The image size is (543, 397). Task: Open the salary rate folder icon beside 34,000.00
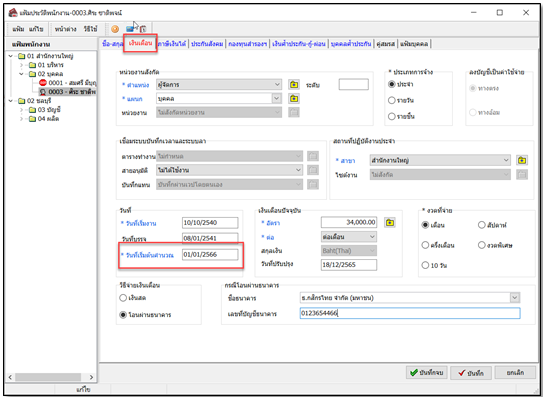(390, 222)
